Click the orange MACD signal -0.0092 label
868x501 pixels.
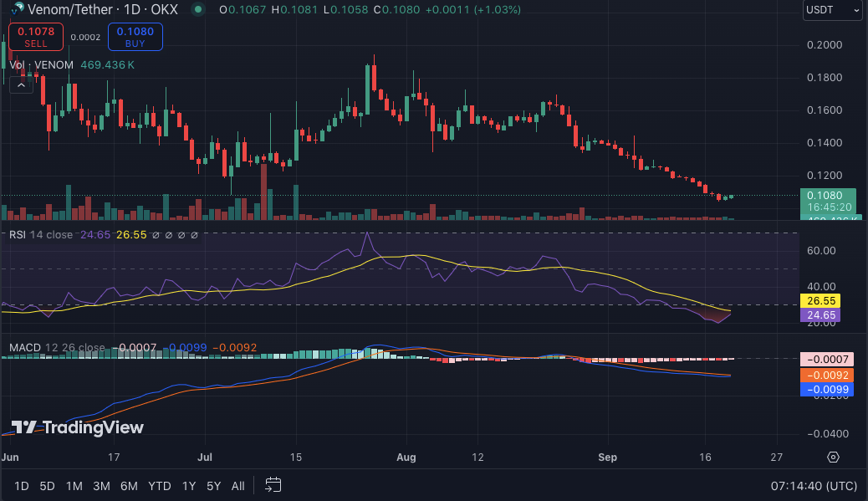click(x=827, y=376)
